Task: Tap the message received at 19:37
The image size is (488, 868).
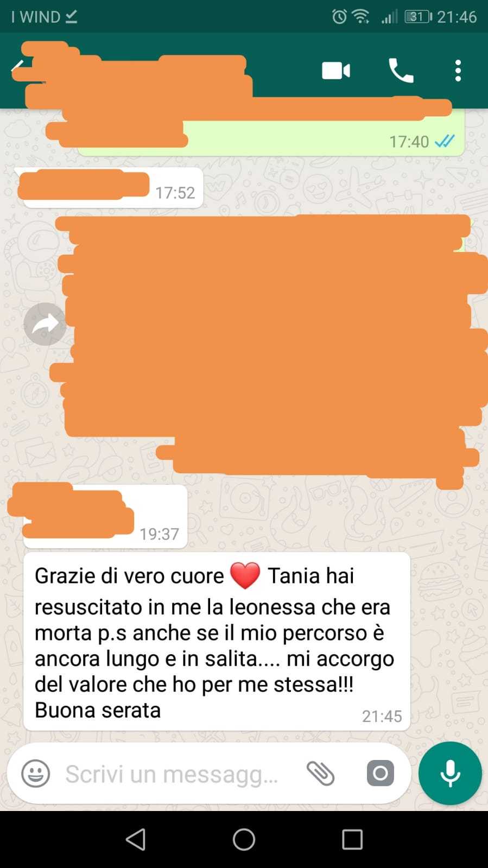Action: [105, 517]
